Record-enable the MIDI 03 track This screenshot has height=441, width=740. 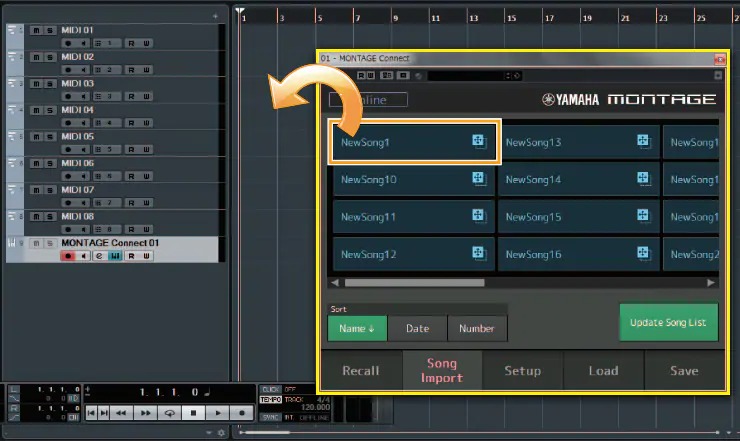click(x=68, y=96)
